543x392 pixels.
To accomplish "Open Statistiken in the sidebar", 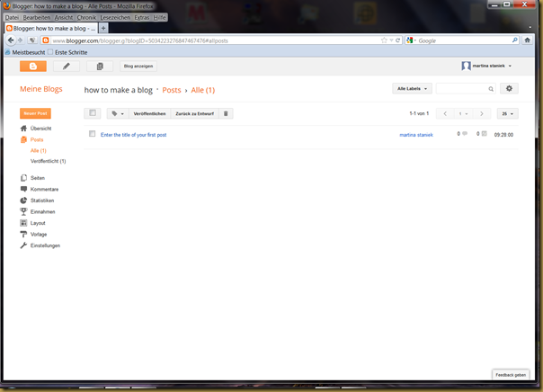I will [x=42, y=200].
